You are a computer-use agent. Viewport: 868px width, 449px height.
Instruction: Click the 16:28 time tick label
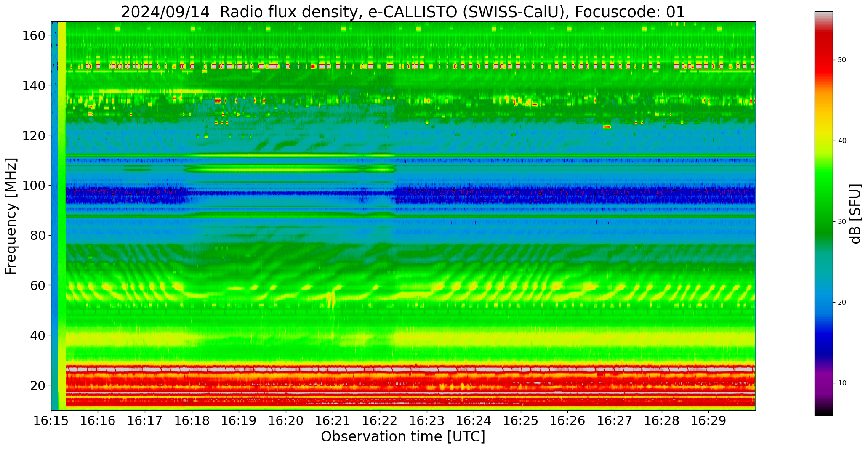pyautogui.click(x=661, y=420)
